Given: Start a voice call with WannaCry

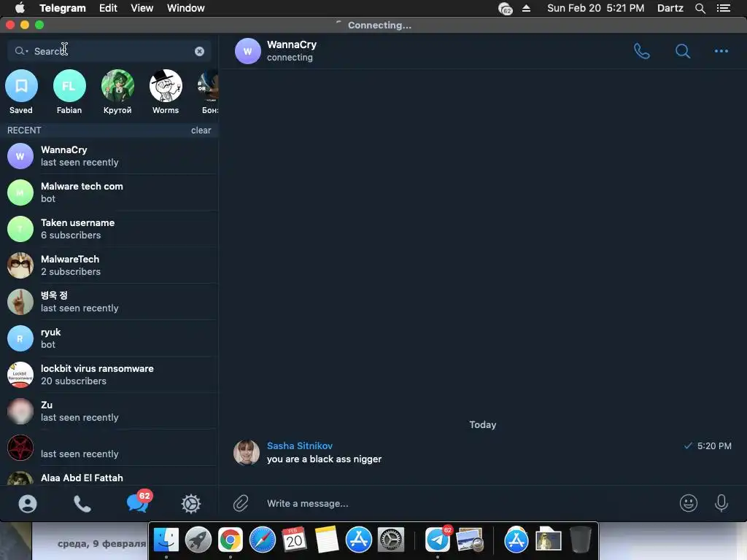Looking at the screenshot, I should coord(642,51).
